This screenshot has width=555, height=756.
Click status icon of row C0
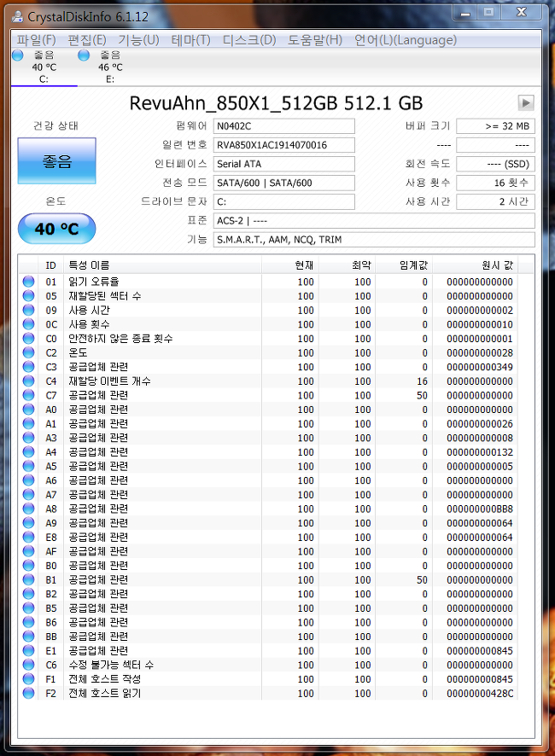click(x=28, y=339)
